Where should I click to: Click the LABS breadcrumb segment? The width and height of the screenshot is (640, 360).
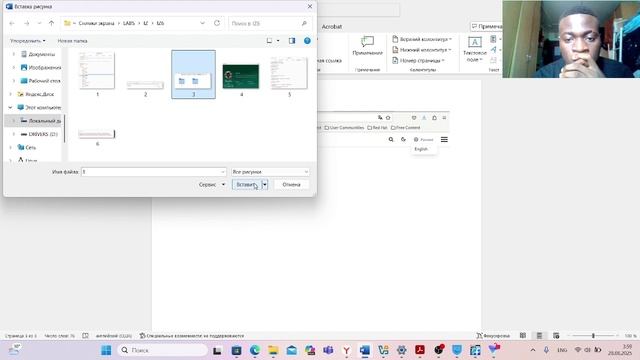(129, 23)
